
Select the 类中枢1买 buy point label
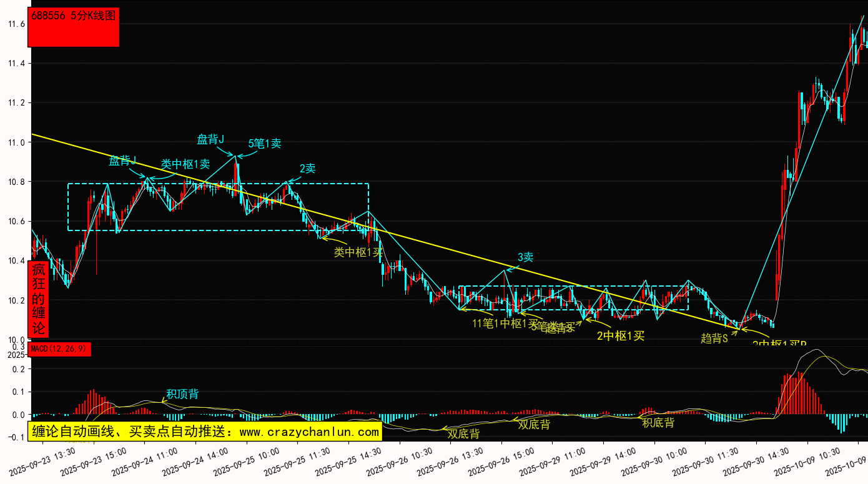(x=358, y=252)
